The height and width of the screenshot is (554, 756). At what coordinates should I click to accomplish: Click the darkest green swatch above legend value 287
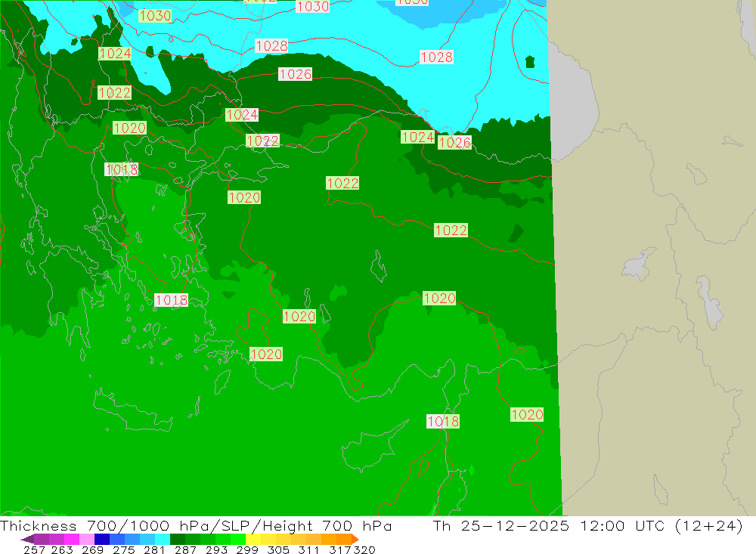(178, 539)
